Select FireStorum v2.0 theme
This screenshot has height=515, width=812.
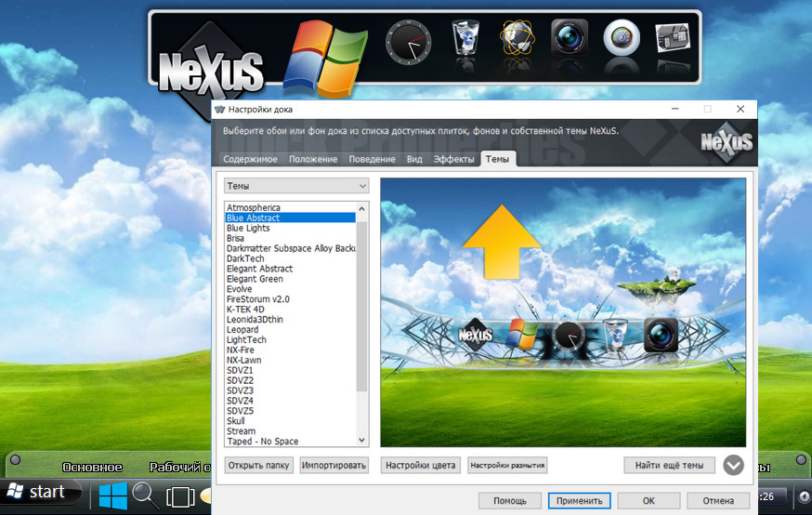[291, 299]
